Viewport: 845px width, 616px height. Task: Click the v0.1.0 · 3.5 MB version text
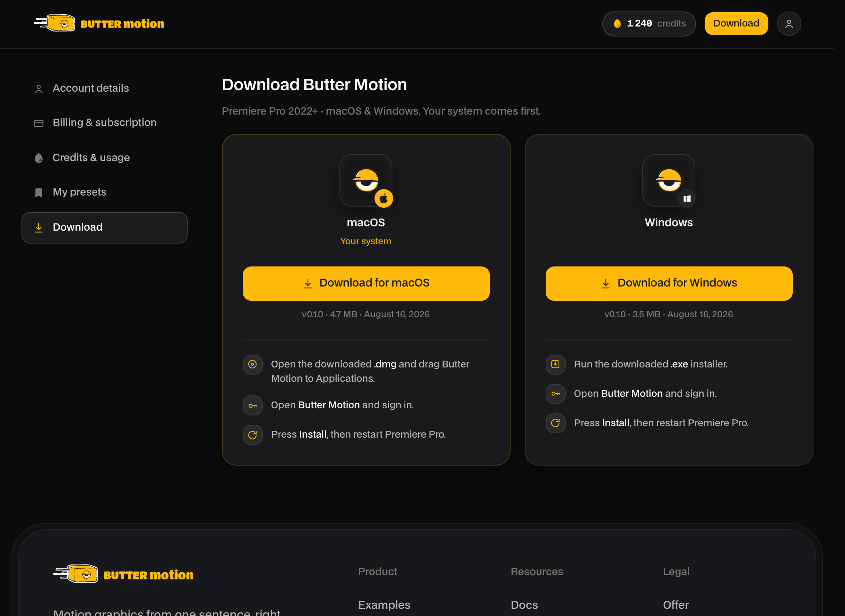[669, 314]
